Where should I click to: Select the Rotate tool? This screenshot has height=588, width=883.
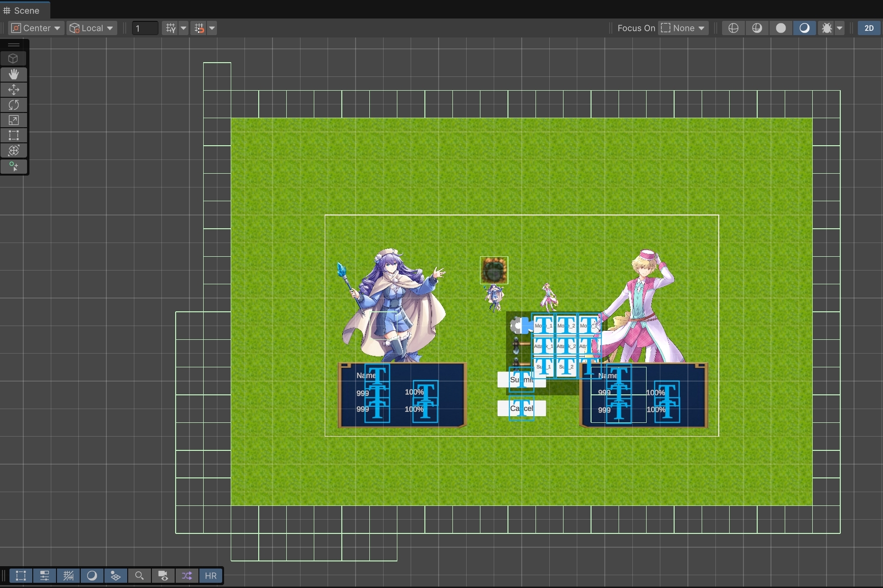14,105
